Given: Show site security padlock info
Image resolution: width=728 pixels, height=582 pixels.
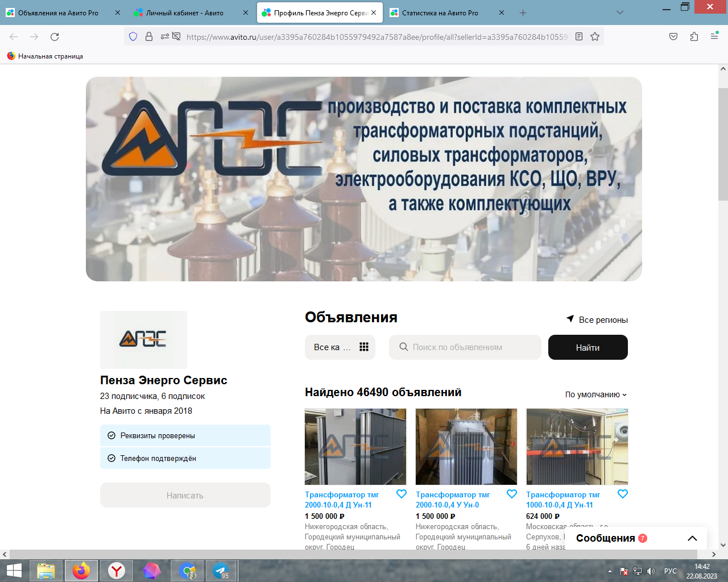Looking at the screenshot, I should tap(149, 36).
